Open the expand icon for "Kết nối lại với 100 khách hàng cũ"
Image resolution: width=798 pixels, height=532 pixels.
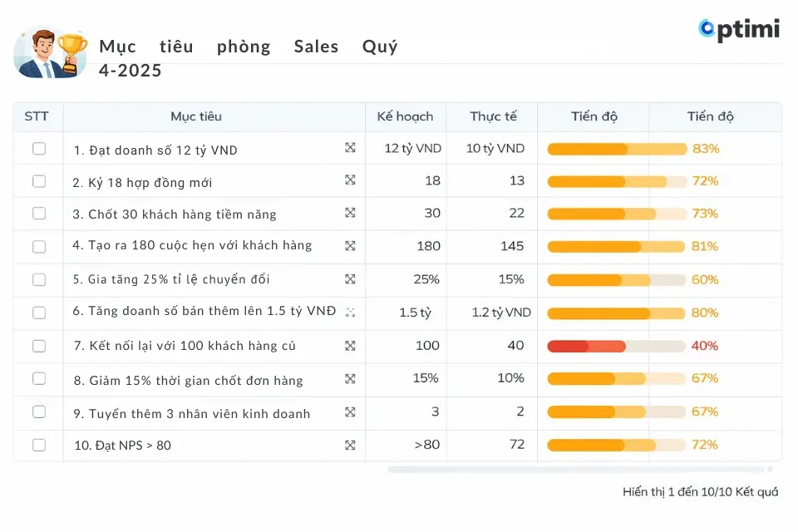click(x=352, y=346)
